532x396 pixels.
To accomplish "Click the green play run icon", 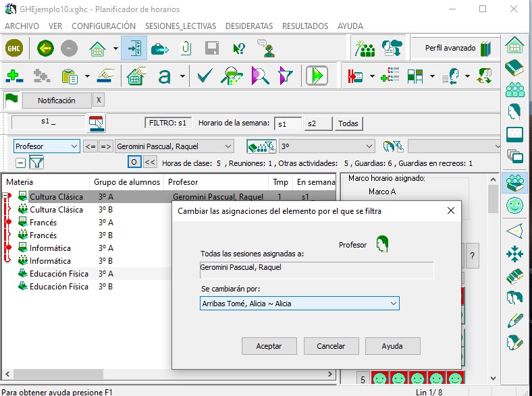I will pyautogui.click(x=316, y=76).
